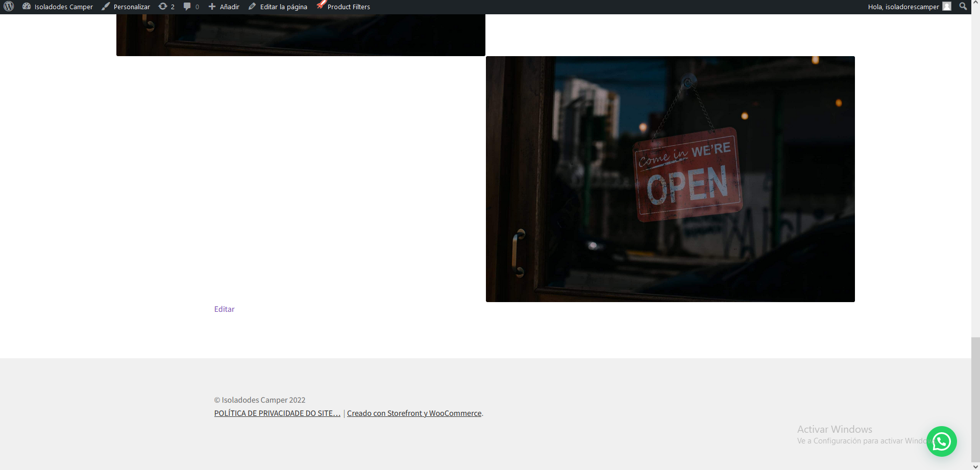980x470 pixels.
Task: Open POLÍTICA DE PRIVACIDADE DO SITE link
Action: tap(277, 413)
